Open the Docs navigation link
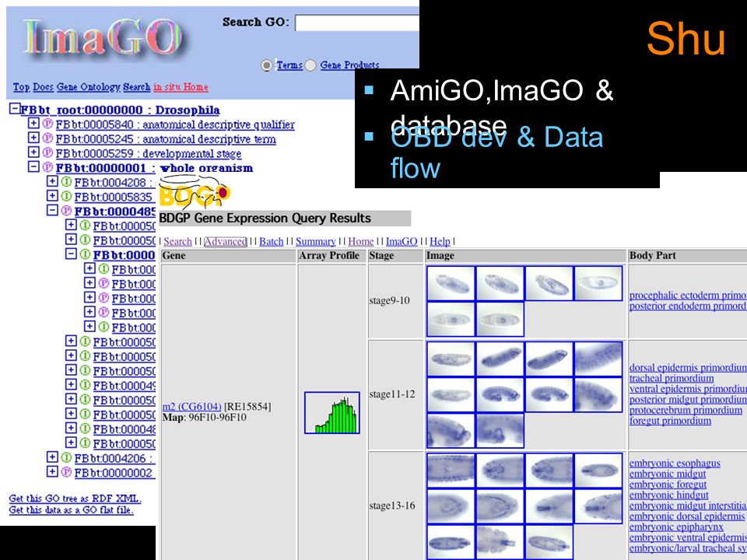Screen dimensions: 747x560 [x=43, y=87]
